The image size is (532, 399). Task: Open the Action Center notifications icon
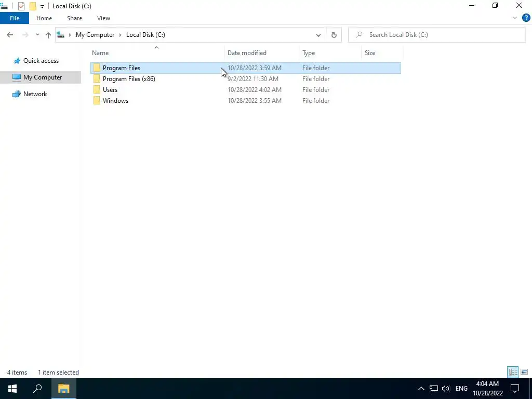(x=515, y=389)
